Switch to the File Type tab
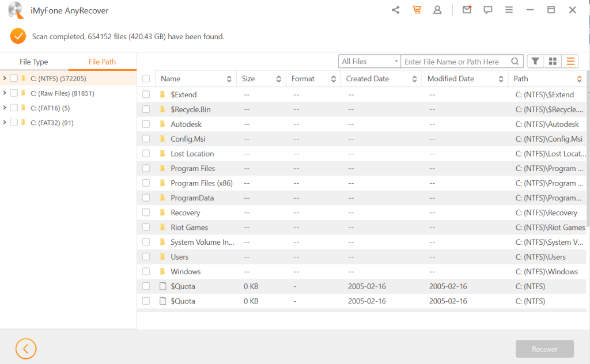The height and width of the screenshot is (364, 590). click(34, 61)
